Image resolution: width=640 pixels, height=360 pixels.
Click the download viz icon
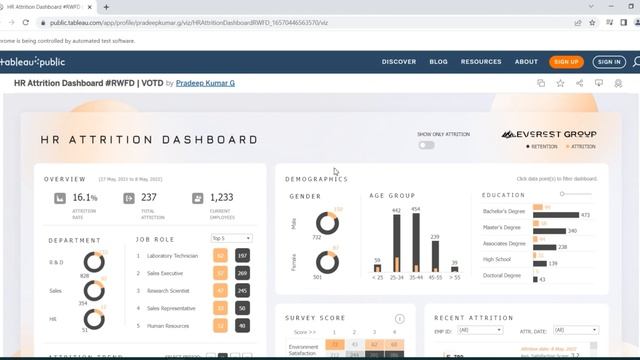(x=599, y=83)
